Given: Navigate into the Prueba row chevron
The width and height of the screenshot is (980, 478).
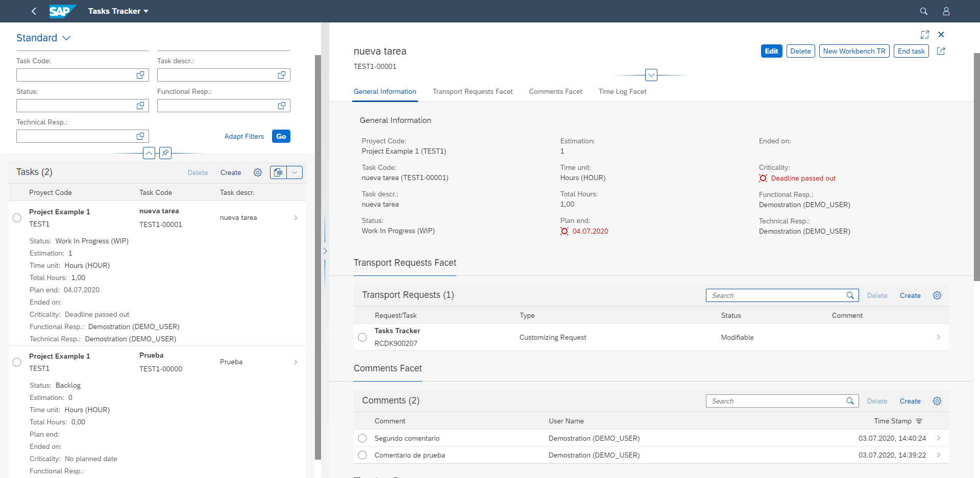Looking at the screenshot, I should [296, 362].
